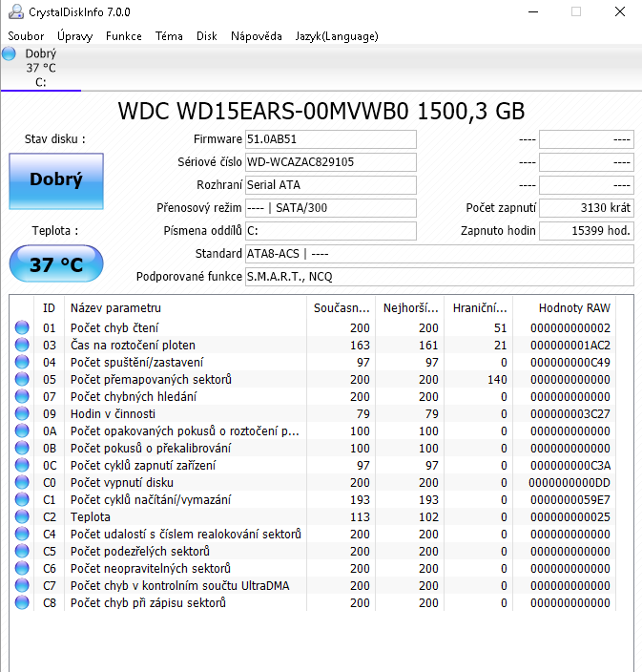Click the 37 °C temperature button
Viewport: 642px width, 672px height.
56,263
